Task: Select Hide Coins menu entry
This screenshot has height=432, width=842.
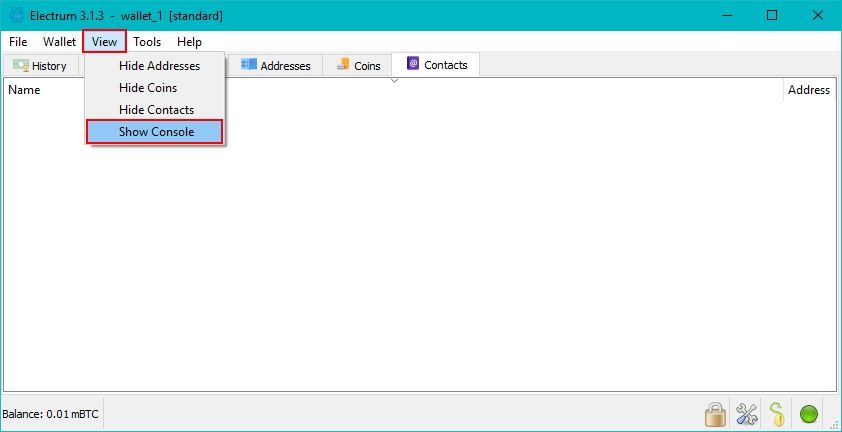Action: click(x=155, y=88)
